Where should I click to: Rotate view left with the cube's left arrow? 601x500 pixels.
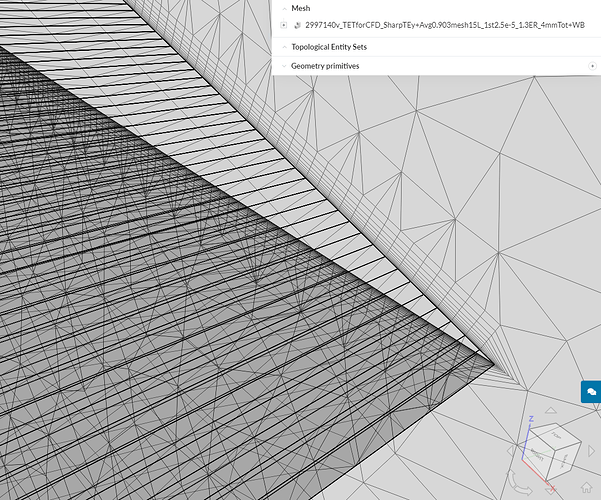pyautogui.click(x=510, y=451)
